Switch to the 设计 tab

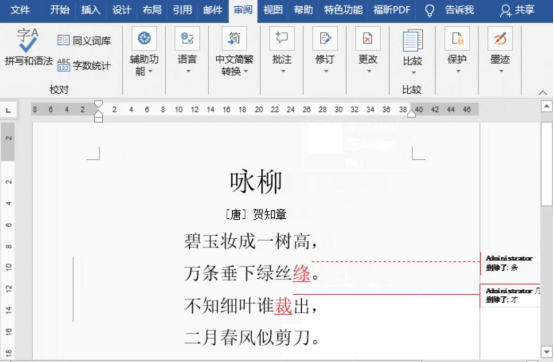tap(122, 10)
